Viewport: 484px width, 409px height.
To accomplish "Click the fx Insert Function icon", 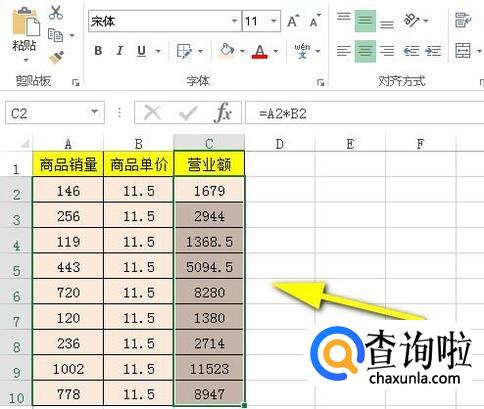I will pyautogui.click(x=223, y=113).
